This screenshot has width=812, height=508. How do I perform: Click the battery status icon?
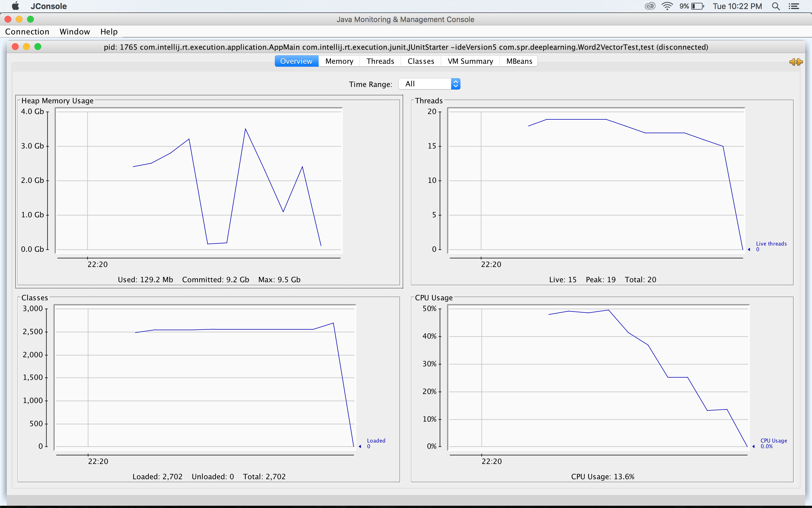(x=698, y=6)
